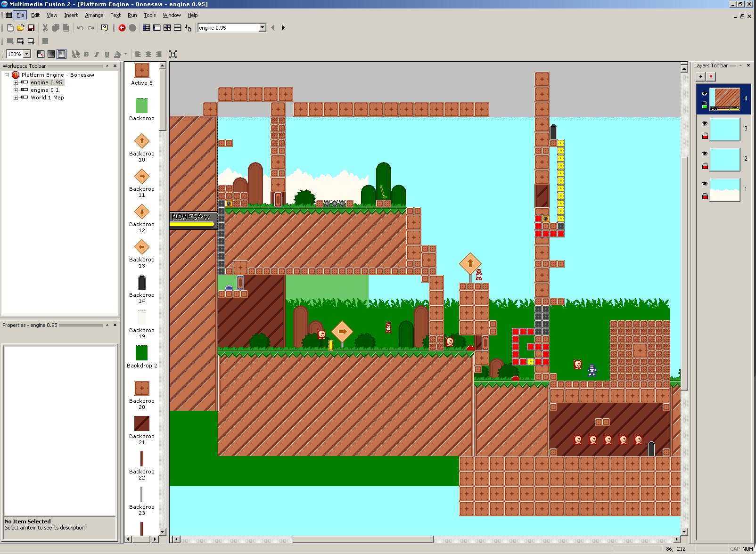Click the rectangle-with-arrow icon in second toolbar row
This screenshot has height=554, width=756.
click(x=31, y=41)
